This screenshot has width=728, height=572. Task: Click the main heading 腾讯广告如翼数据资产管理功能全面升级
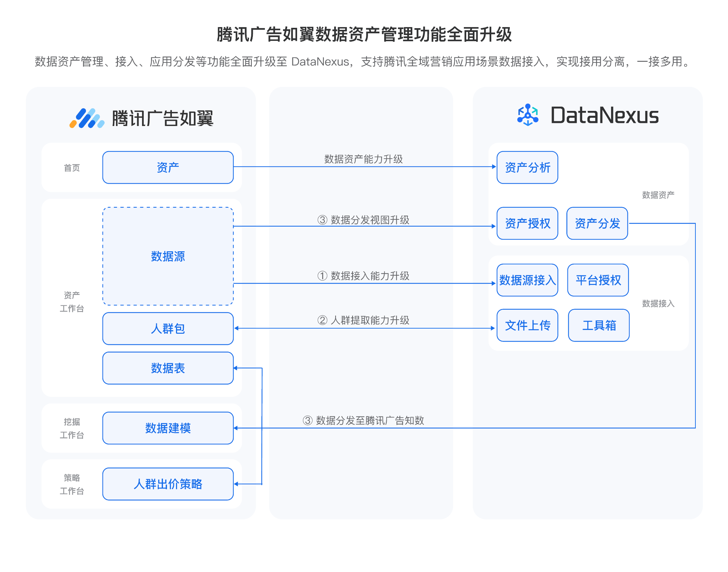point(364,35)
